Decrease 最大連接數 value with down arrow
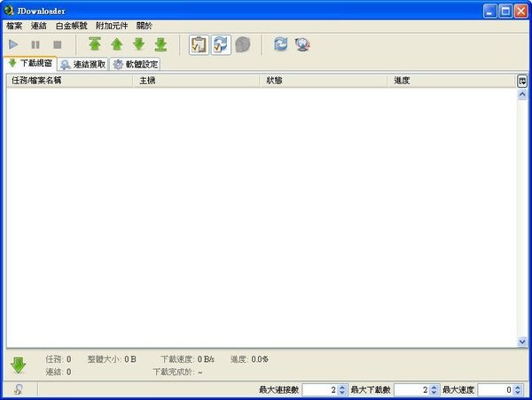This screenshot has height=400, width=532. (342, 393)
